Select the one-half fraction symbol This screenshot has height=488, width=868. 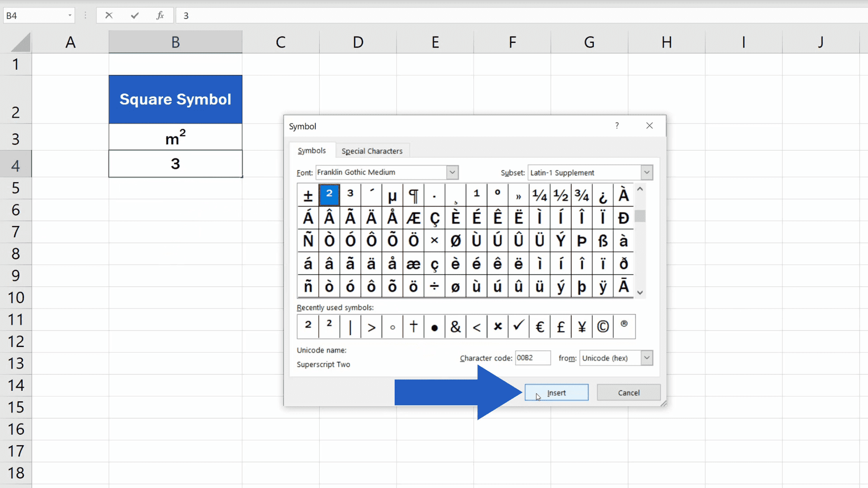tap(561, 195)
